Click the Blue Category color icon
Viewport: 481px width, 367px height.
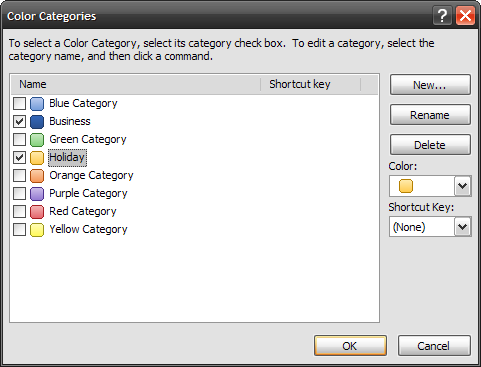click(x=37, y=104)
